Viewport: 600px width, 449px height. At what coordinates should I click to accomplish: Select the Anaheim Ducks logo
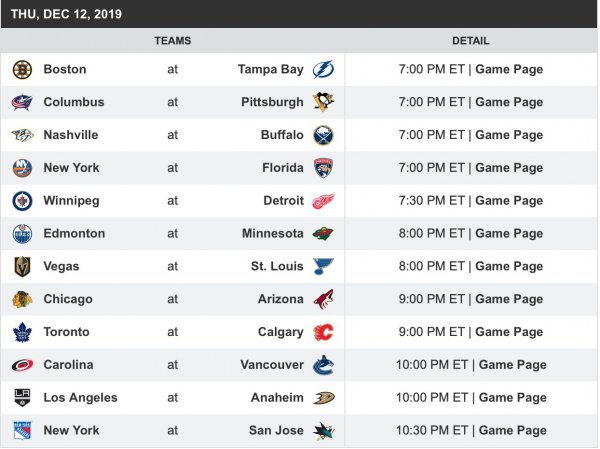(323, 398)
